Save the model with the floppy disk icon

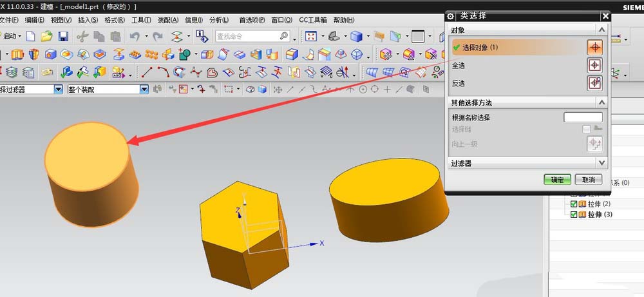point(63,36)
